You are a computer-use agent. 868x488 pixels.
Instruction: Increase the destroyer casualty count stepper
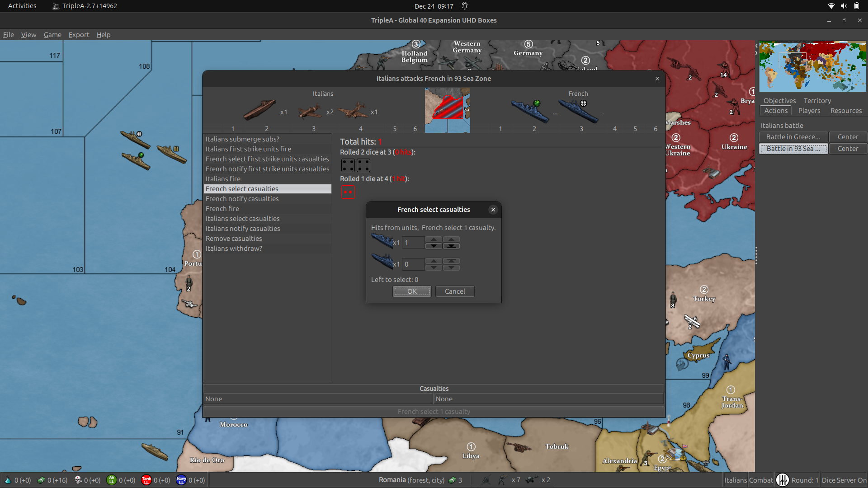coord(434,240)
